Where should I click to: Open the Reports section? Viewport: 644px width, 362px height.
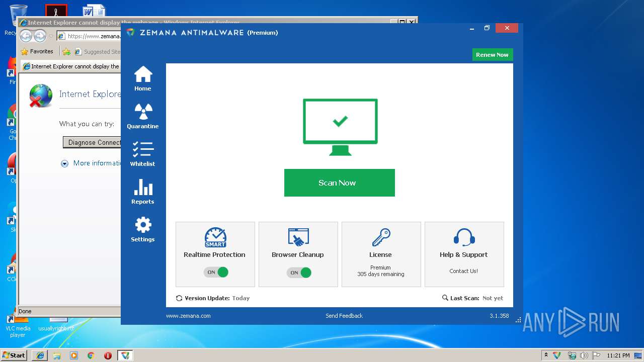[x=143, y=192]
